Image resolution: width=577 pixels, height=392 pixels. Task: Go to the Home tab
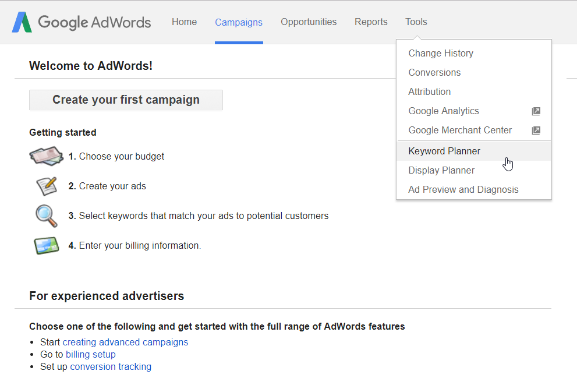(x=185, y=22)
